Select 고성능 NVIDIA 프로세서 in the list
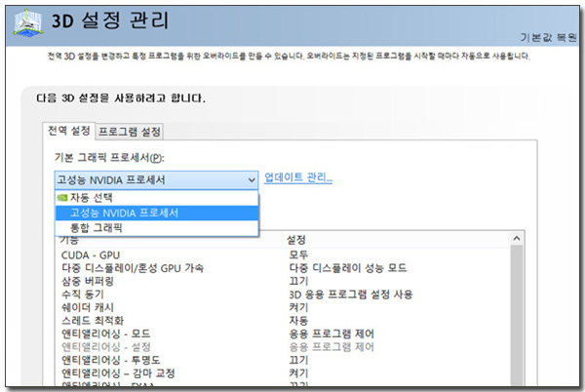This screenshot has width=585, height=392. point(157,213)
